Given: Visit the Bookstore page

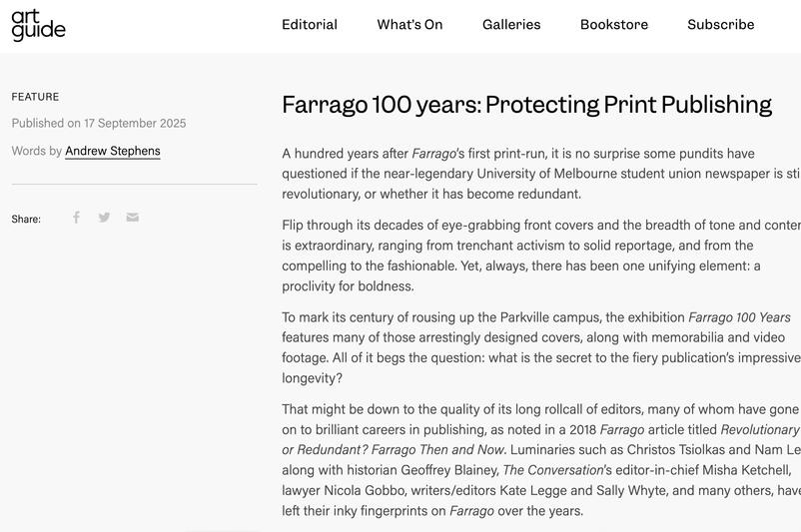Looking at the screenshot, I should click(x=614, y=25).
